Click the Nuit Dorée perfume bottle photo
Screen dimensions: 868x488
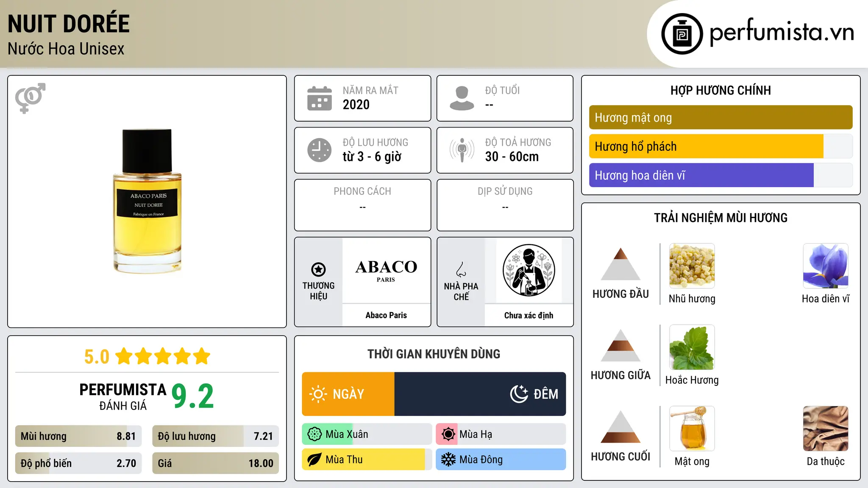click(147, 201)
